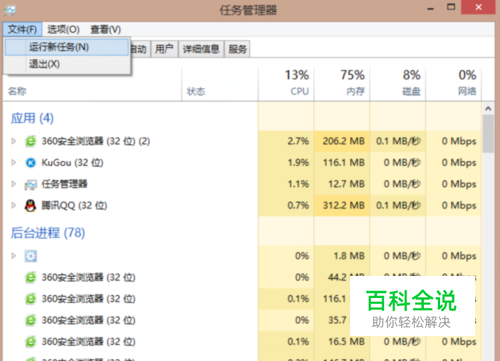The height and width of the screenshot is (361, 500).
Task: Expand the 360安全浏览器 (32 位) (2) group
Action: [13, 141]
